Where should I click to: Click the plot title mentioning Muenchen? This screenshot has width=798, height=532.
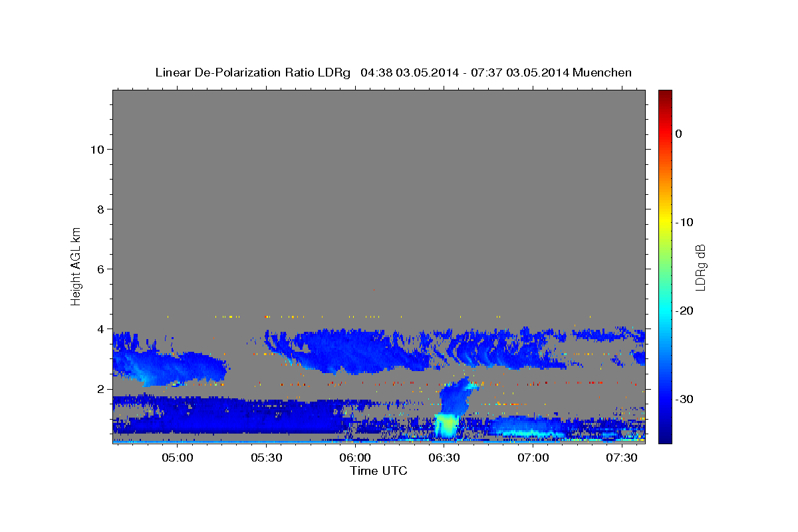pos(393,72)
